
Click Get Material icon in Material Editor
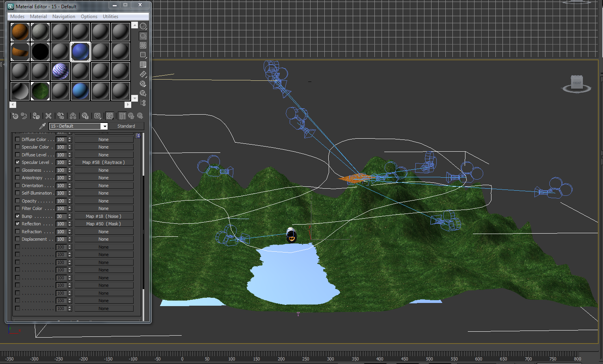(15, 116)
